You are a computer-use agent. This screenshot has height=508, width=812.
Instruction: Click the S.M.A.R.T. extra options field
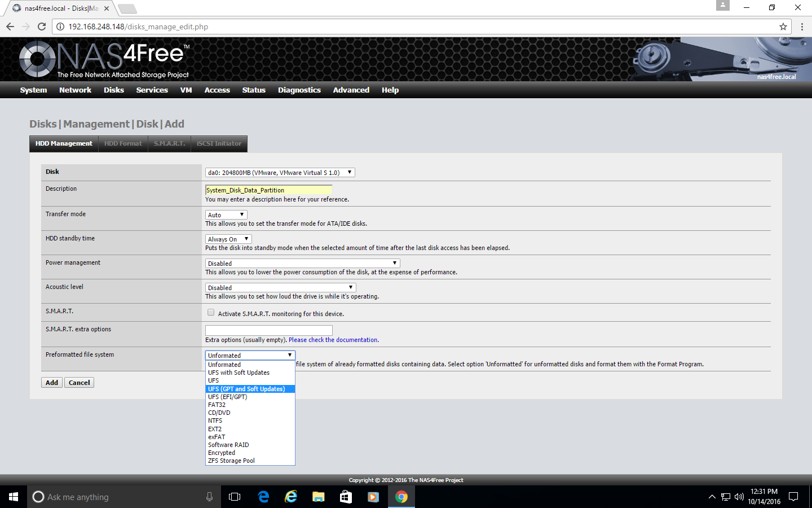268,330
